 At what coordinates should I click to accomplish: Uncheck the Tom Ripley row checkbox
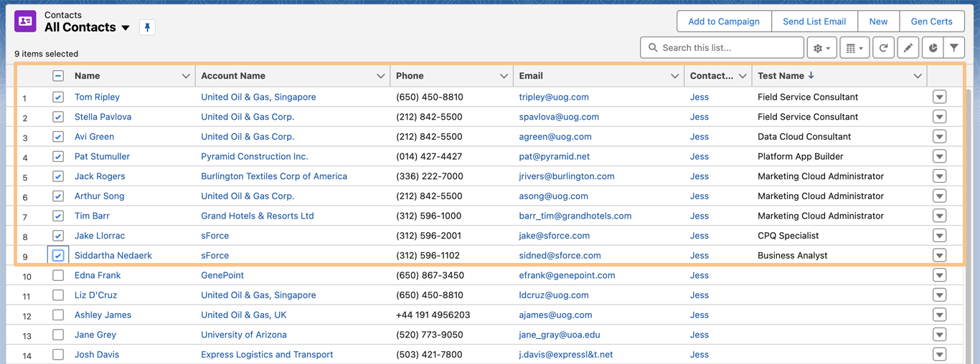[58, 97]
